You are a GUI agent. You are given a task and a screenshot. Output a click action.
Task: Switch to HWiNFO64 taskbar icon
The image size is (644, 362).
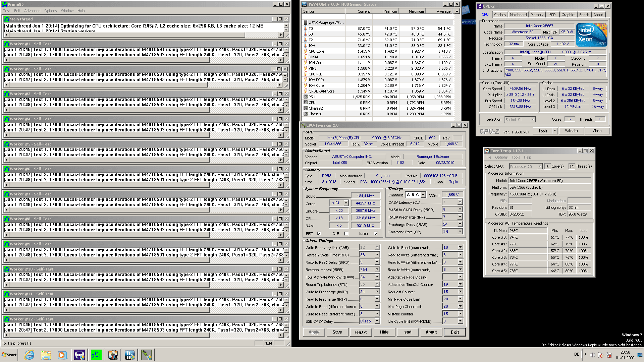[130, 355]
